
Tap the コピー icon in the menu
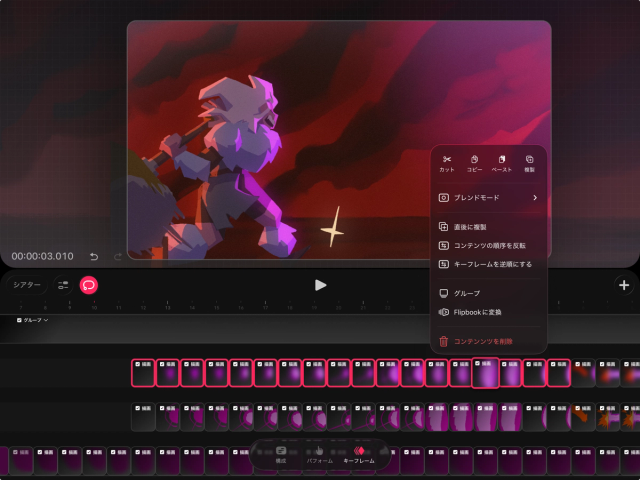pyautogui.click(x=474, y=159)
